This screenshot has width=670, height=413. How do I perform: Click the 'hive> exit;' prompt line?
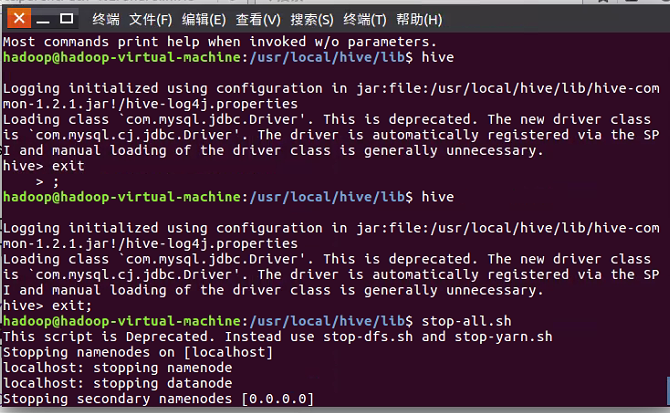(x=47, y=306)
